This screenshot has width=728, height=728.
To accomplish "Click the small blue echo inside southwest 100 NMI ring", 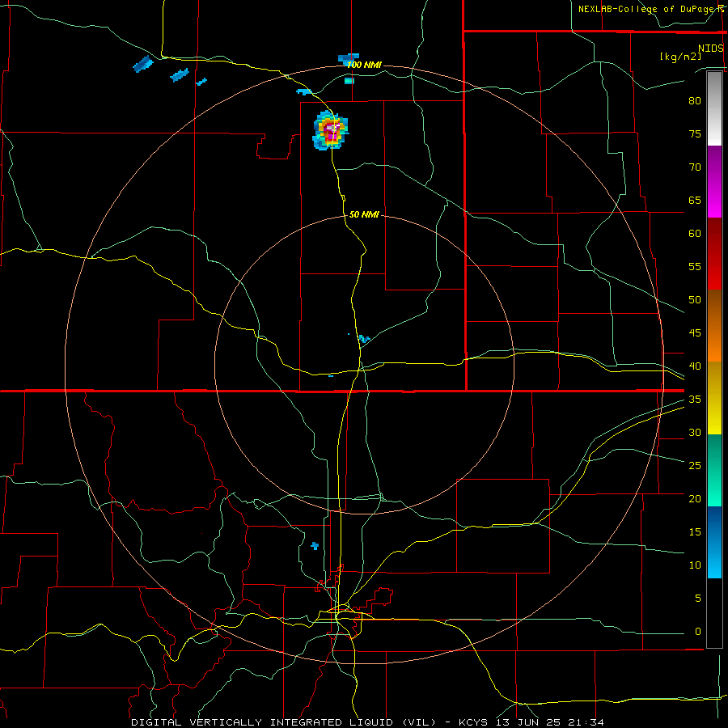I will click(x=315, y=545).
